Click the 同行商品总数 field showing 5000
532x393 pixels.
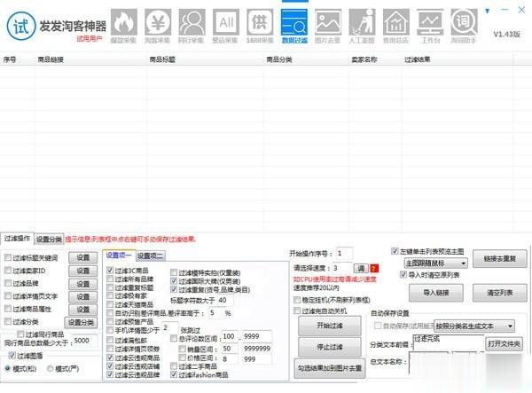point(86,341)
